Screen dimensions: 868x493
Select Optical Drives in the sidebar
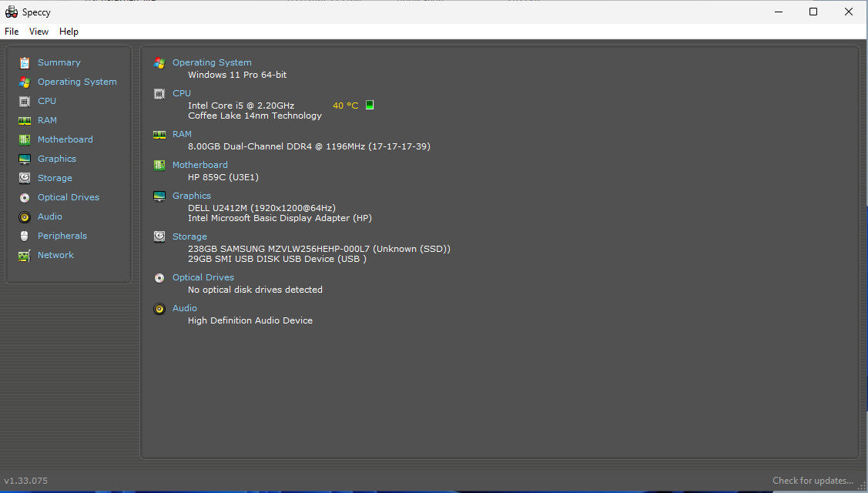click(x=69, y=197)
